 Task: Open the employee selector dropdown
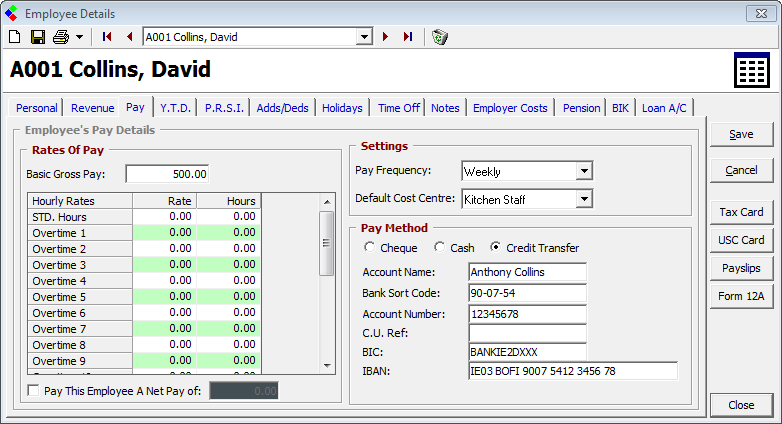pyautogui.click(x=364, y=37)
